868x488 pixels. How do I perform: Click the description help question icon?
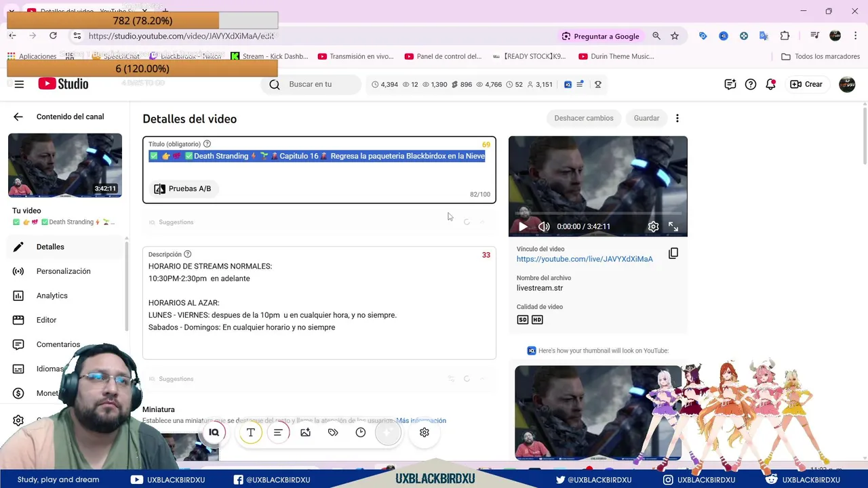(188, 254)
